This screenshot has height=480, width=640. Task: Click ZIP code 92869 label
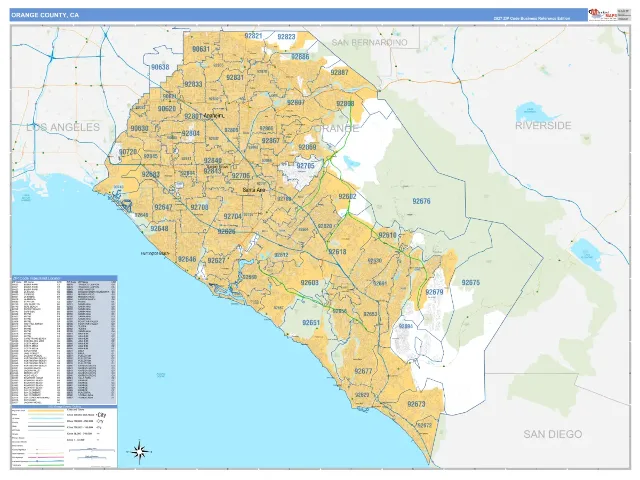(x=307, y=147)
